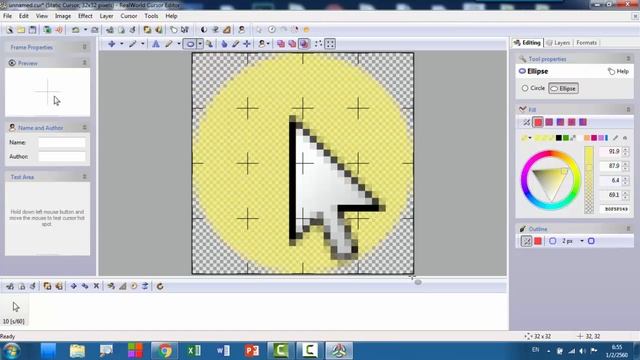The image size is (640, 360).
Task: Open Excel from the Windows taskbar
Action: click(194, 351)
